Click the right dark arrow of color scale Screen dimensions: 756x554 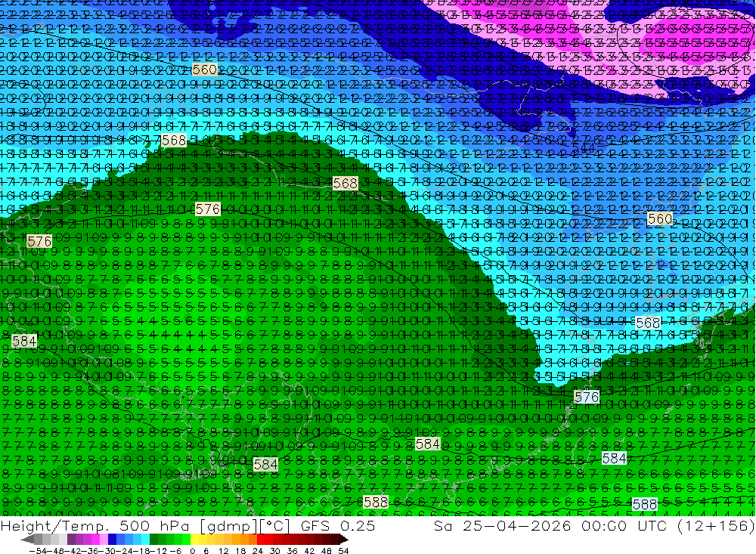pyautogui.click(x=344, y=540)
